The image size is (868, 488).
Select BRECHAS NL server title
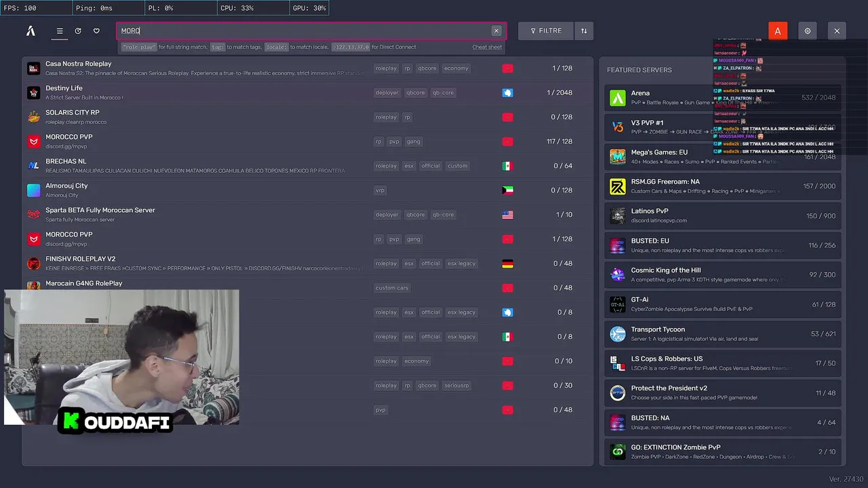pos(66,161)
